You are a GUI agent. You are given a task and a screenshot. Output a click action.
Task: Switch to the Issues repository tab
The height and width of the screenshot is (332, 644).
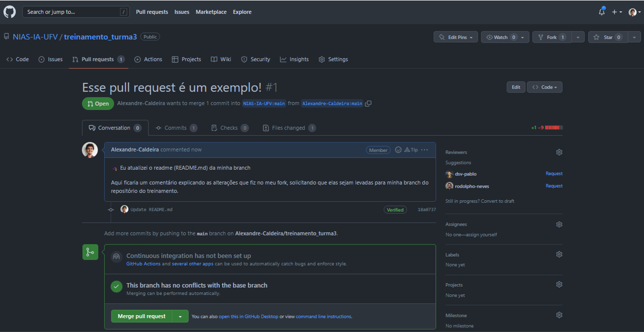(50, 59)
